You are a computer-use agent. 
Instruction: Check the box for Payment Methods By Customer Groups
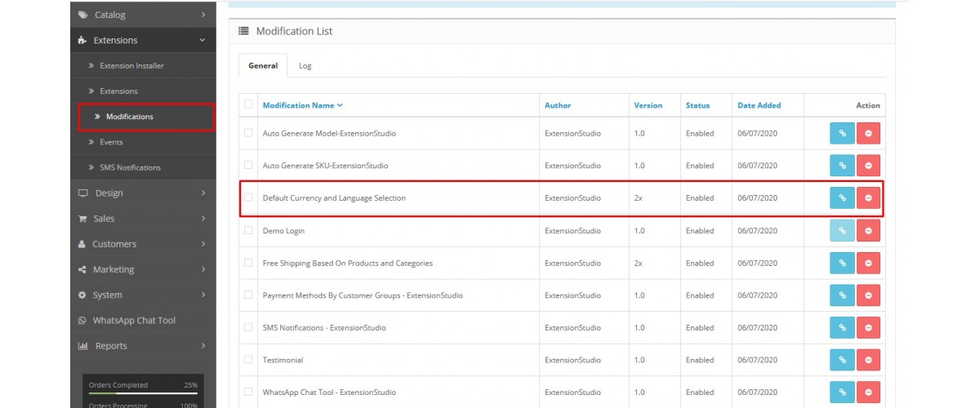(248, 295)
